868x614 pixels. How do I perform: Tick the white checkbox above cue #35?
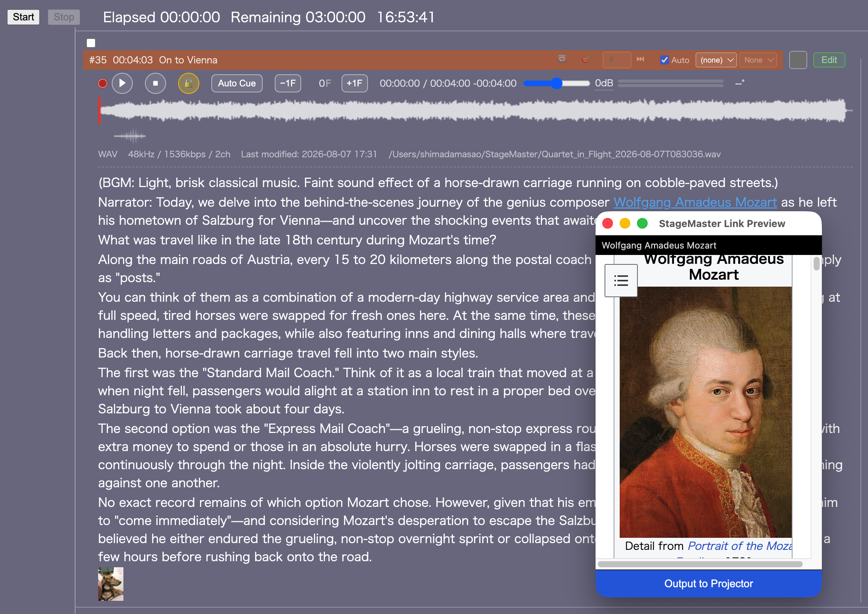[x=91, y=43]
